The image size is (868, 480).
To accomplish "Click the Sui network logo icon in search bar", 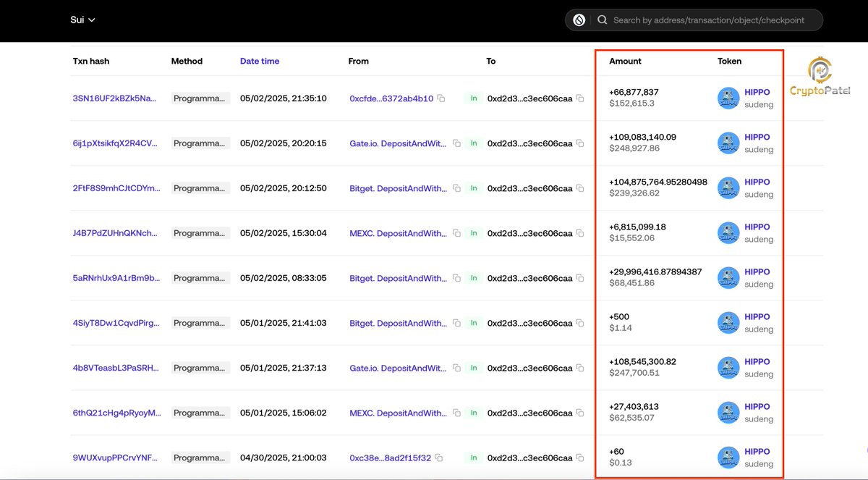I will click(579, 20).
